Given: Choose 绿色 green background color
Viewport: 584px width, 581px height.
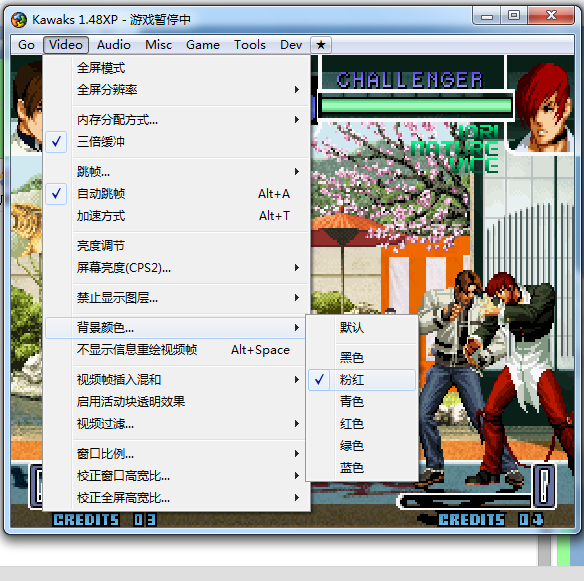Looking at the screenshot, I should coord(362,446).
